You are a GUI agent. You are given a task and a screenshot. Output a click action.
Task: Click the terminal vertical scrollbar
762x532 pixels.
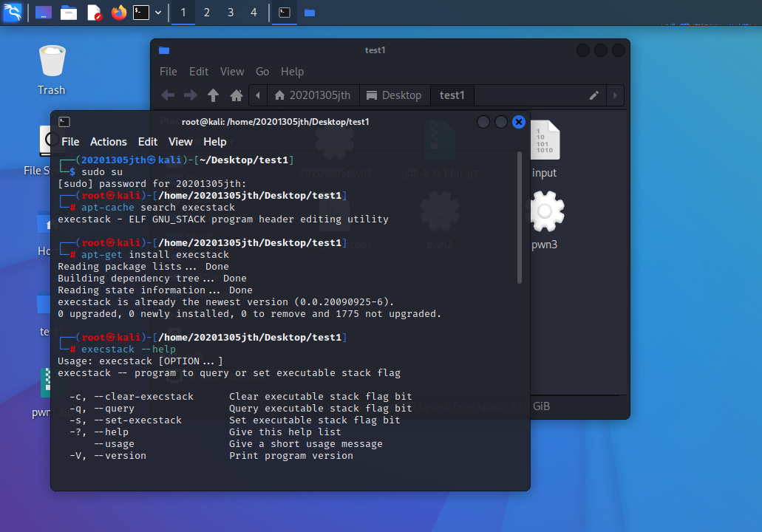coord(520,217)
